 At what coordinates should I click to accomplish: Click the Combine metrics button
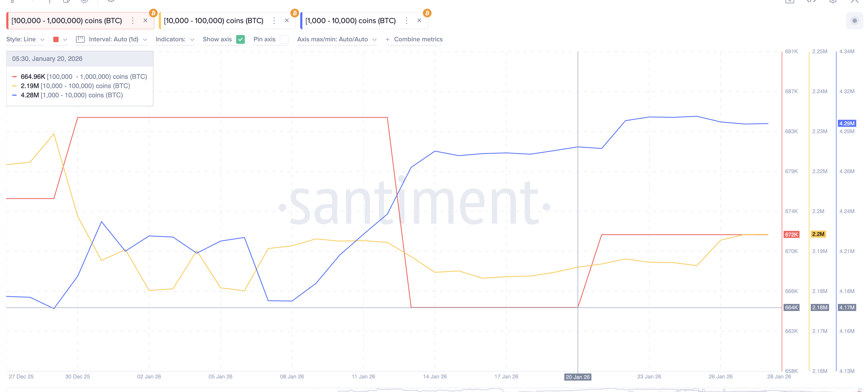(x=414, y=39)
